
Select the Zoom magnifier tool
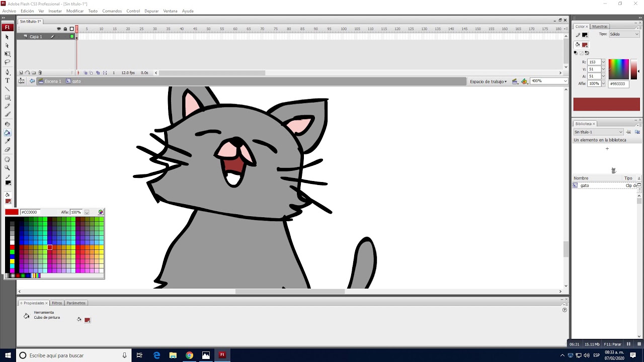(x=7, y=168)
